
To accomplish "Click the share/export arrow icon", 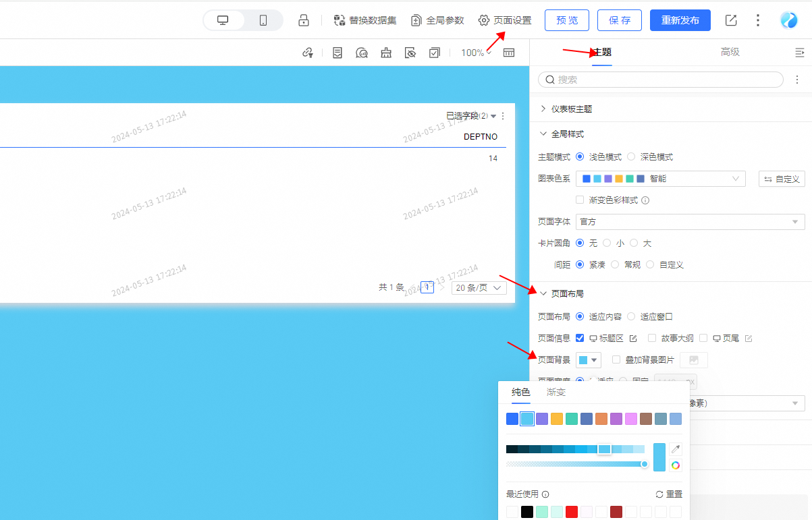I will pyautogui.click(x=731, y=20).
